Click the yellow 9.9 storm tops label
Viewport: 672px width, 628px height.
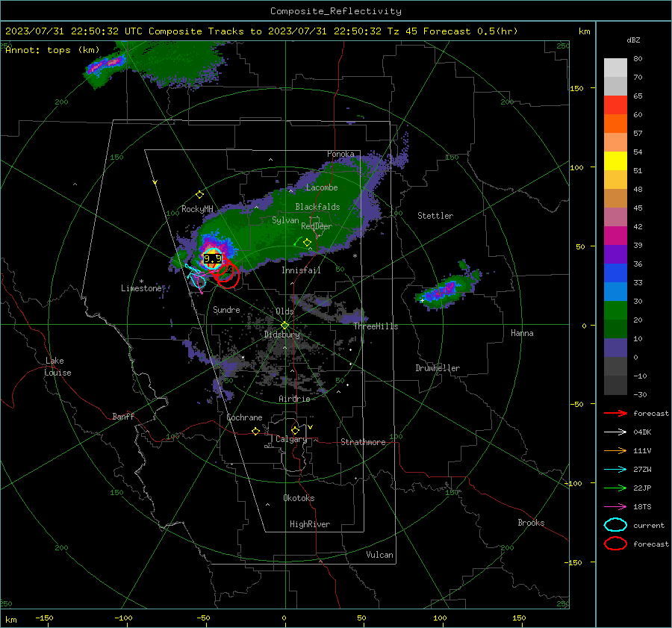(x=213, y=259)
